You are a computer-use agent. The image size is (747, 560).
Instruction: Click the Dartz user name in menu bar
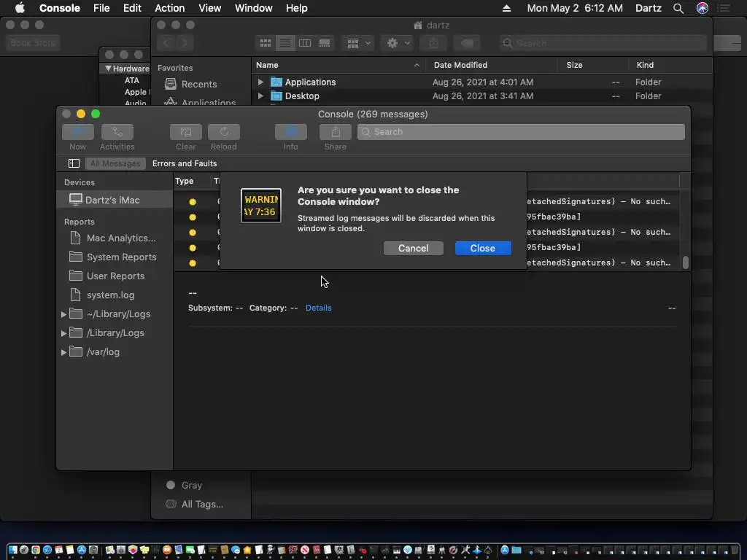tap(648, 8)
